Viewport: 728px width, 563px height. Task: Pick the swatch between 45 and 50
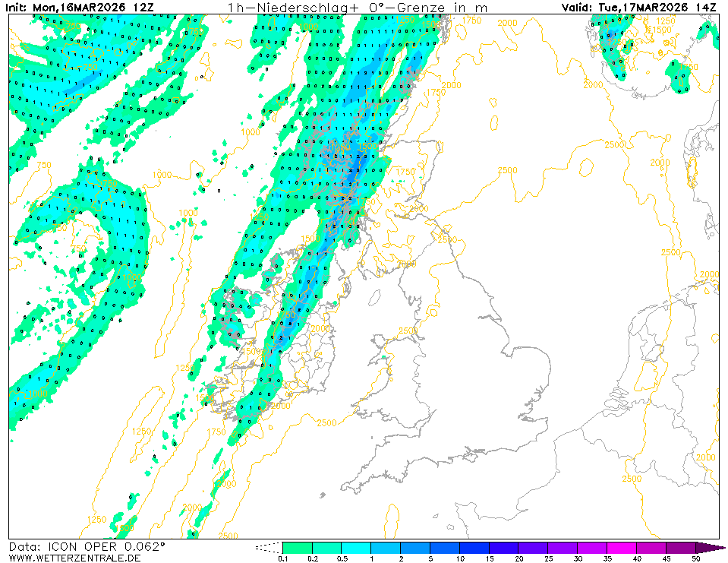click(681, 547)
